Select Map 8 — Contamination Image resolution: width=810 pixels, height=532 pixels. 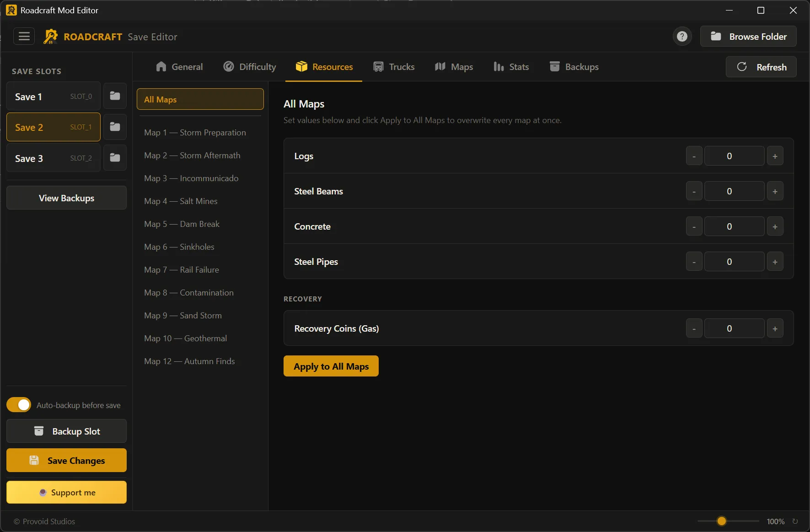click(x=200, y=293)
